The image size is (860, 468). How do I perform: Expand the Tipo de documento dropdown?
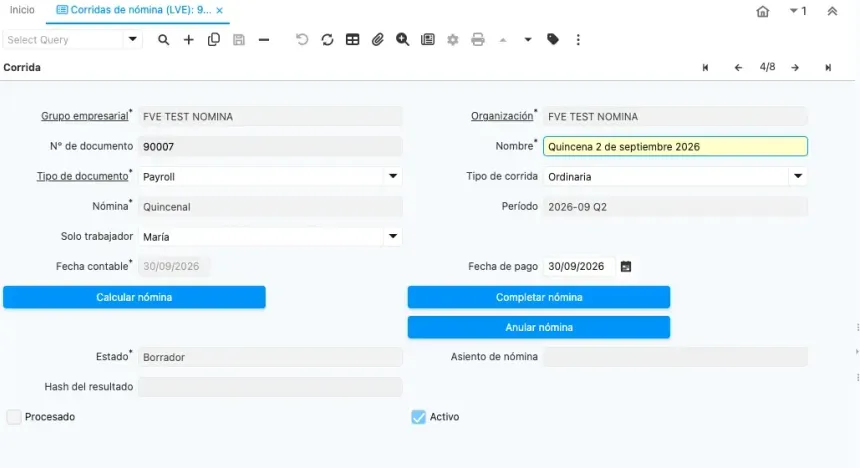click(393, 176)
